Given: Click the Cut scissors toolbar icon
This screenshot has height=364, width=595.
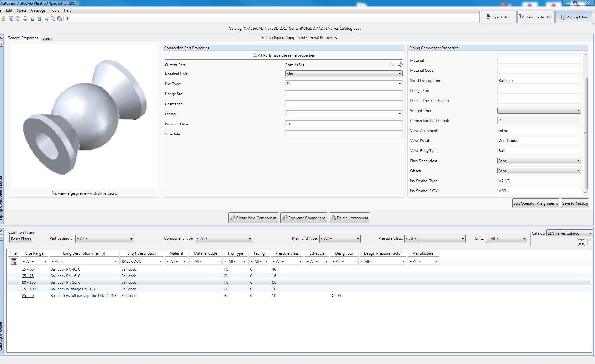Looking at the screenshot, I should (x=47, y=18).
